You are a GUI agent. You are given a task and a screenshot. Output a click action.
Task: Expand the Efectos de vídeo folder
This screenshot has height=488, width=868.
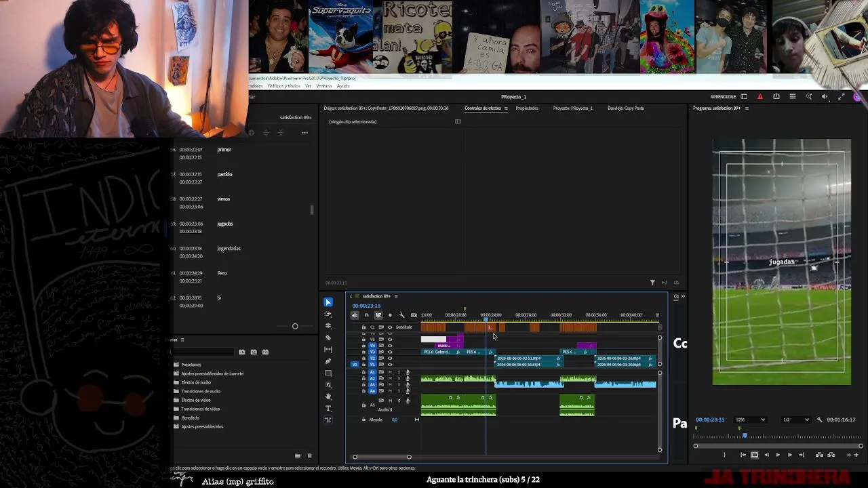[x=192, y=400]
